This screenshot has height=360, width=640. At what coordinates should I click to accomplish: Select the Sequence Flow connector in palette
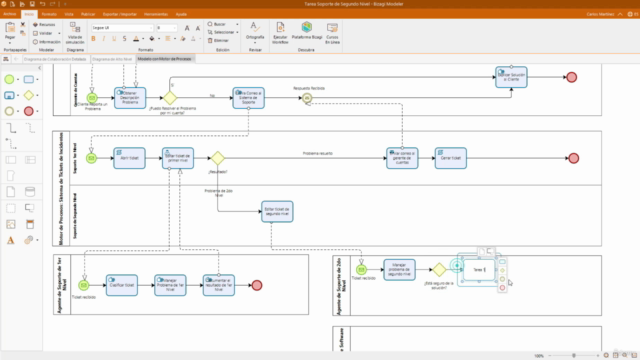pyautogui.click(x=11, y=128)
